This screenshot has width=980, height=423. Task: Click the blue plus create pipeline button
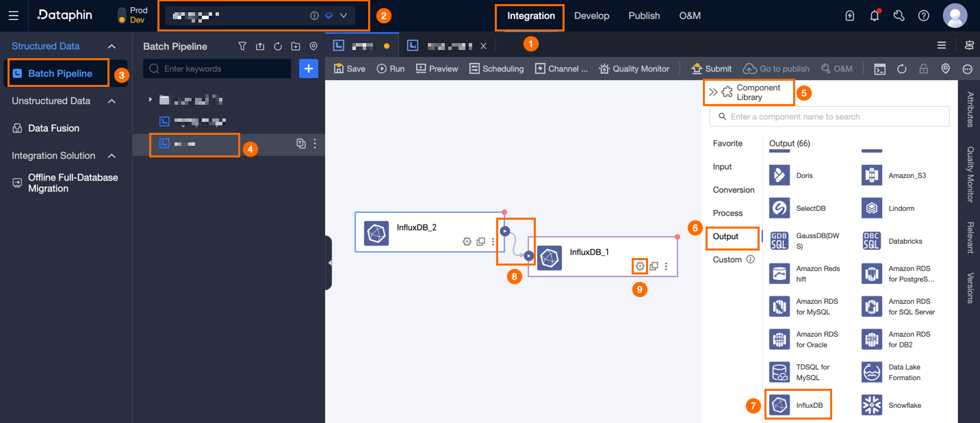[309, 68]
